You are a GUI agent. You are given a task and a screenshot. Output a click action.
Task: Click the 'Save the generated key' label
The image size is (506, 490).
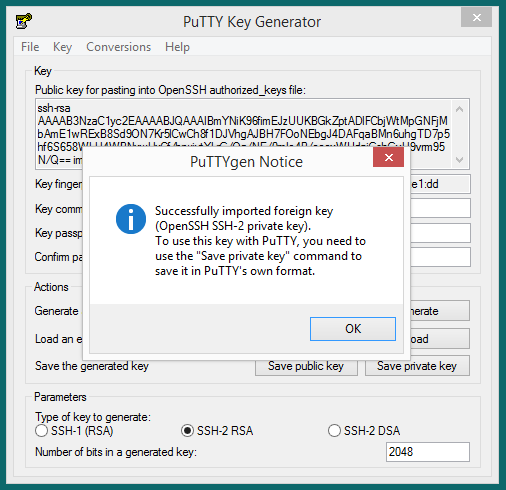pyautogui.click(x=92, y=366)
